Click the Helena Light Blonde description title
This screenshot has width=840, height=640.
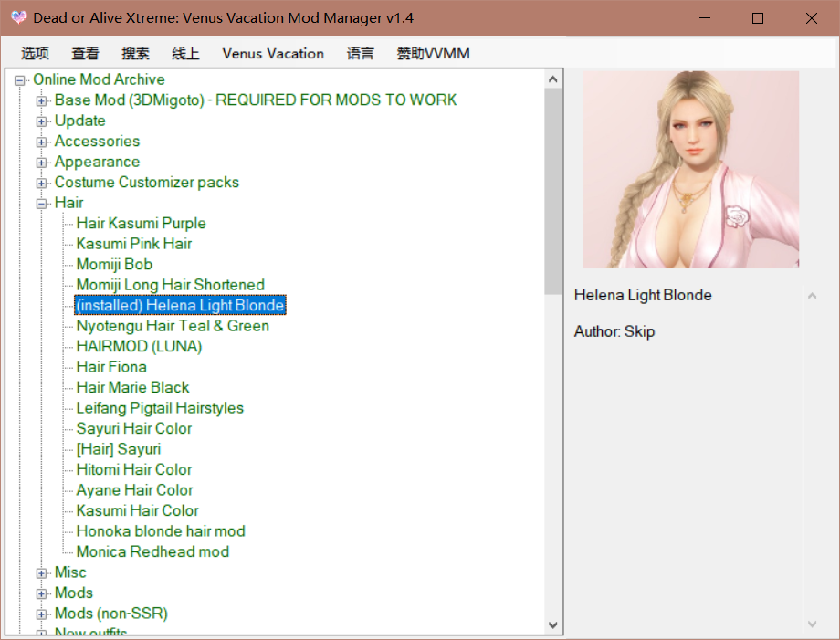pyautogui.click(x=643, y=295)
